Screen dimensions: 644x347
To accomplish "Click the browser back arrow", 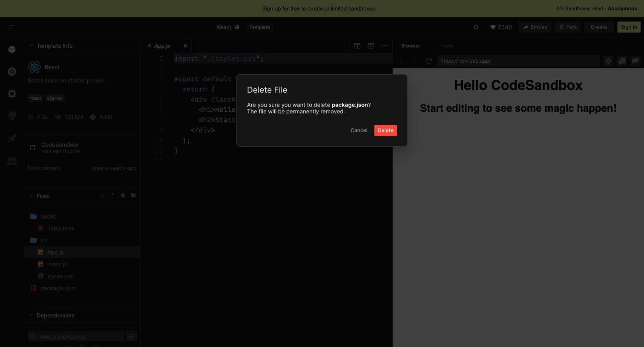I will pos(401,61).
